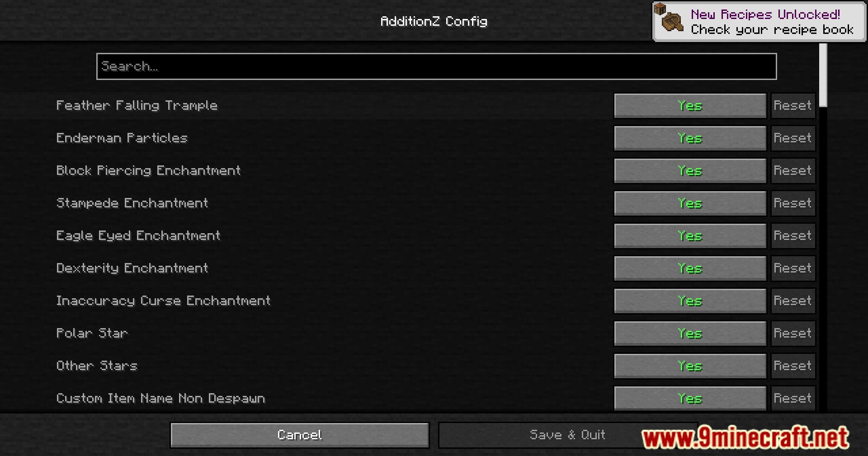Disable Stampede Enchantment option
This screenshot has height=456, width=868.
click(x=690, y=203)
